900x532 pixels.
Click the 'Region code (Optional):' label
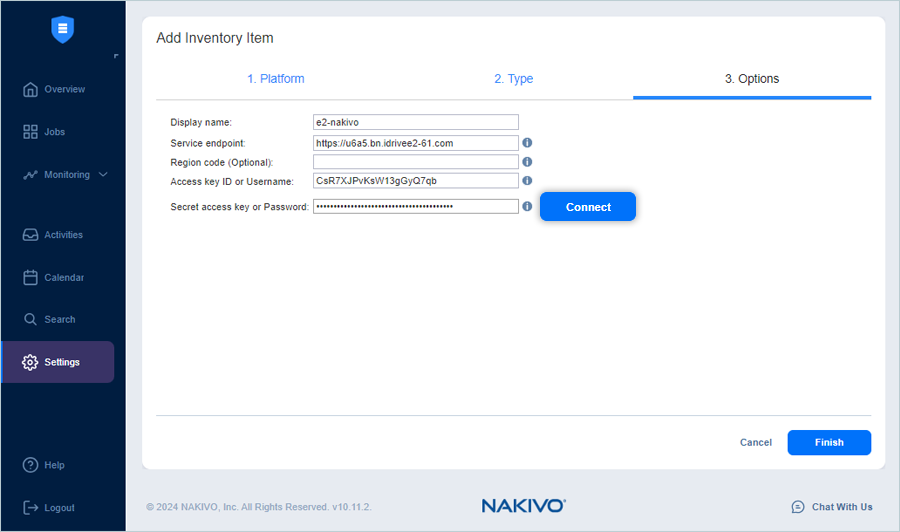(222, 162)
